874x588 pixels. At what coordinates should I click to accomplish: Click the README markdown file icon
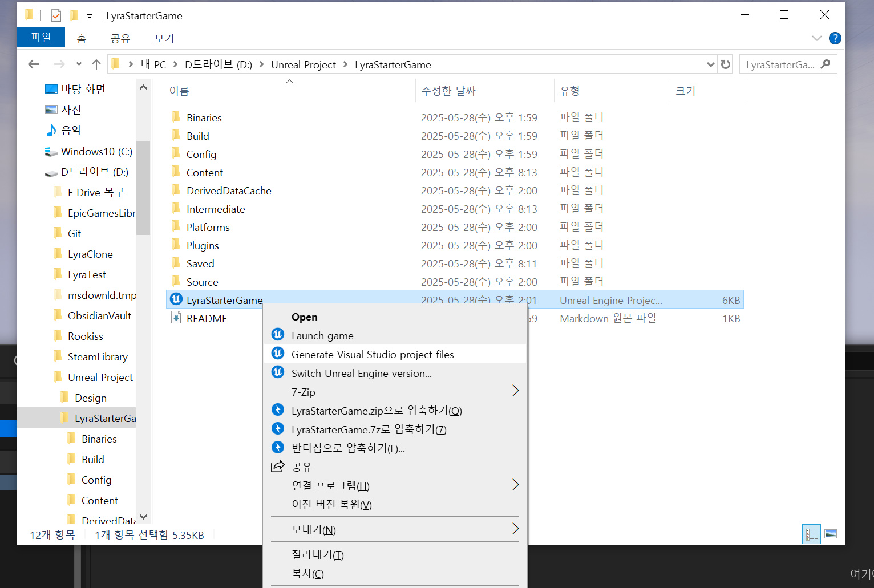point(176,318)
